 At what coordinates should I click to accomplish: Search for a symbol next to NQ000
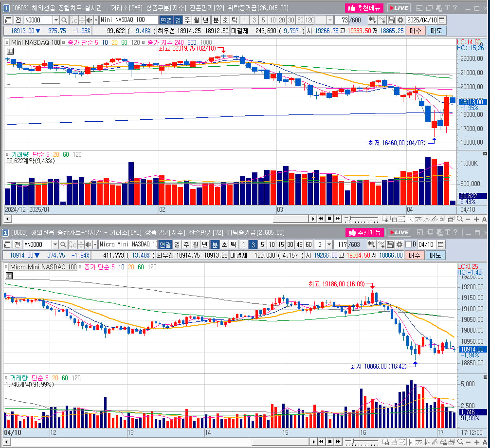64,20
